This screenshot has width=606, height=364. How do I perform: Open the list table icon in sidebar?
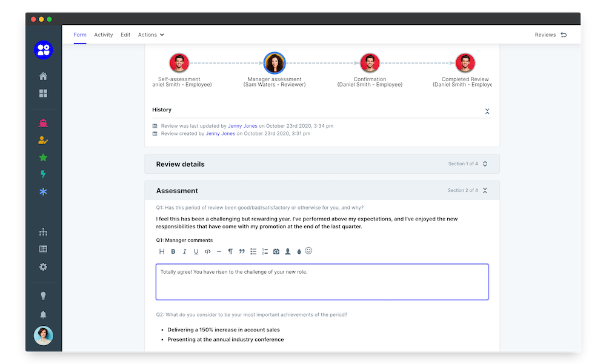(43, 250)
